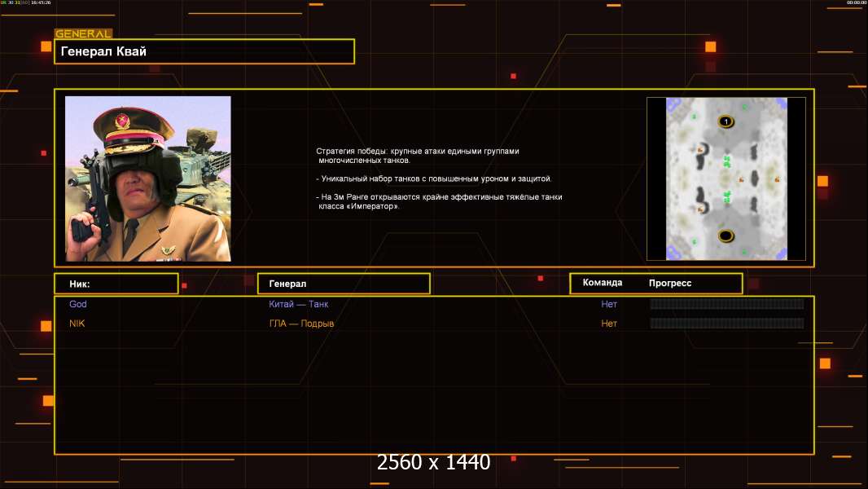This screenshot has width=868, height=489.
Task: Click the 'Ник:' column header
Action: coord(116,284)
